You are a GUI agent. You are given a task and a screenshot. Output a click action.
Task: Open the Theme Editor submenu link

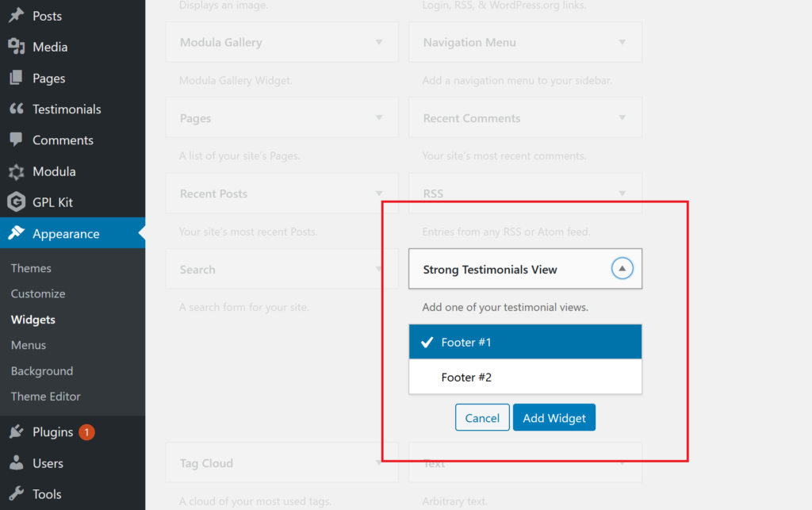[45, 396]
